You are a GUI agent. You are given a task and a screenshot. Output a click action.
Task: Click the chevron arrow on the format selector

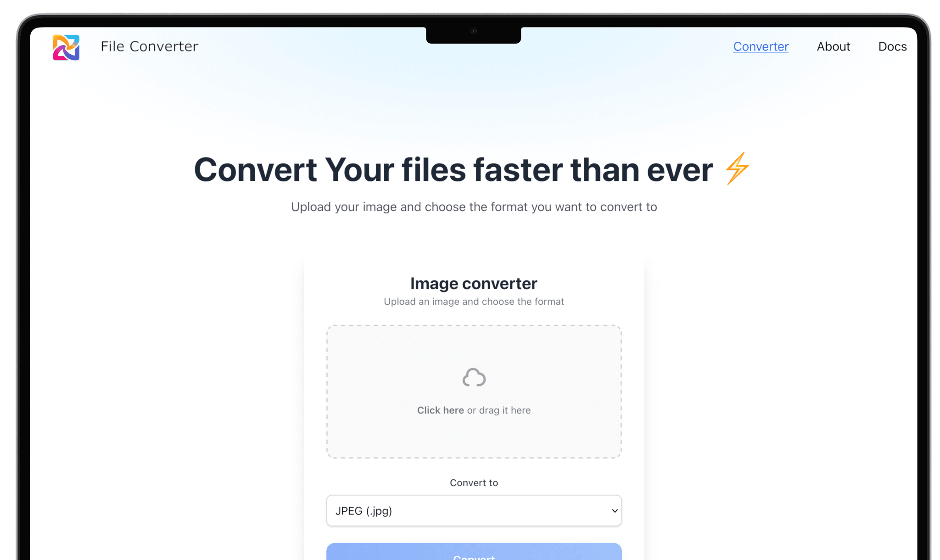614,511
